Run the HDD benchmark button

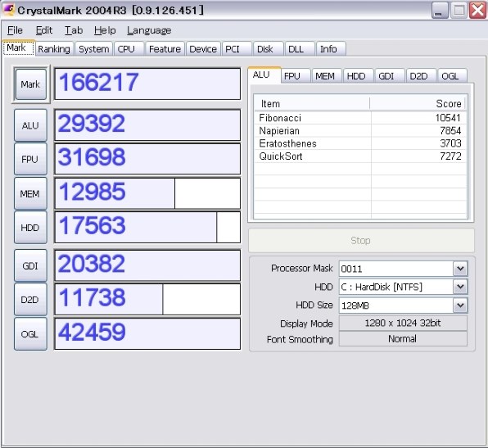point(30,227)
